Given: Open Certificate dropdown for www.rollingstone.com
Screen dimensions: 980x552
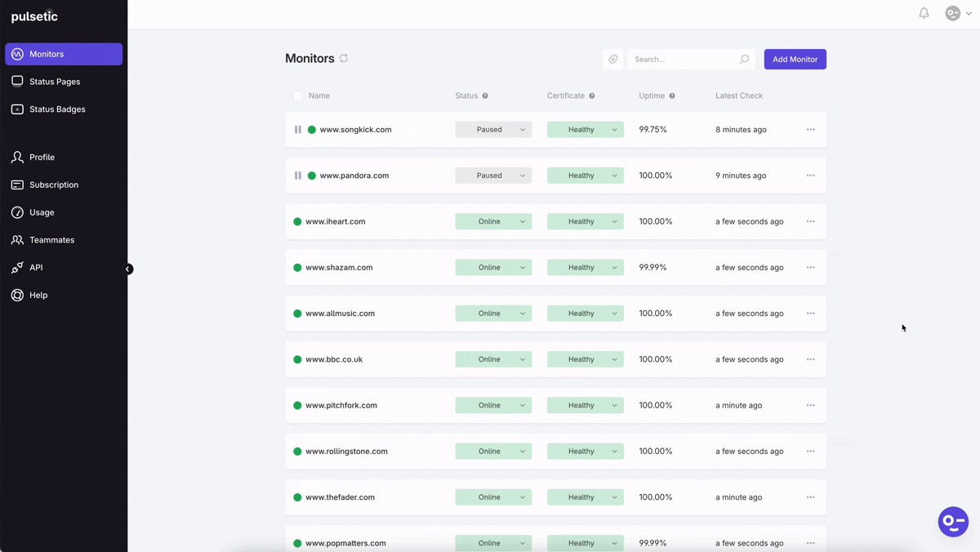Looking at the screenshot, I should [x=586, y=451].
